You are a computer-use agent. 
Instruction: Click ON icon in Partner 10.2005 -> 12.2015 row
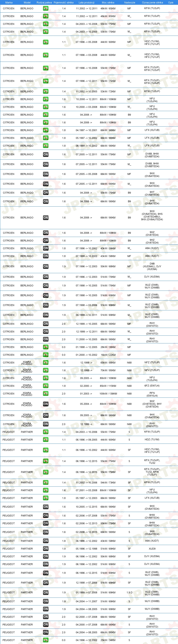(46, 507)
